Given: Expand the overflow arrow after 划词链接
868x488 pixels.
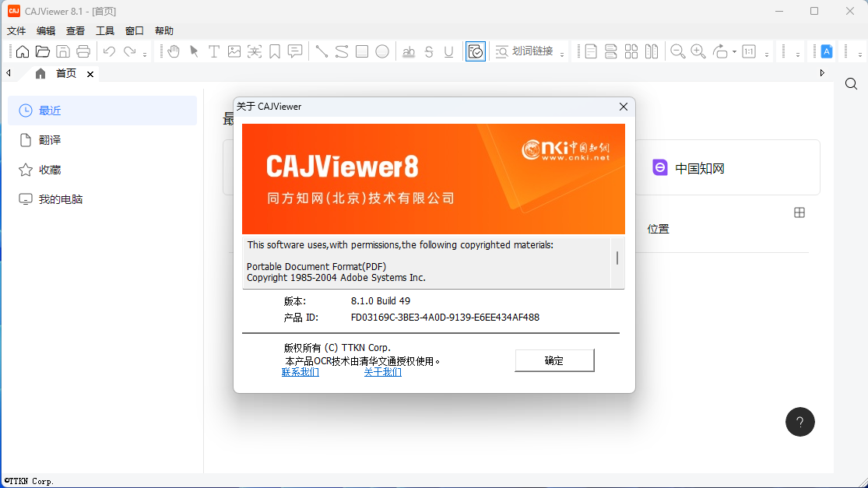Looking at the screenshot, I should click(x=562, y=54).
